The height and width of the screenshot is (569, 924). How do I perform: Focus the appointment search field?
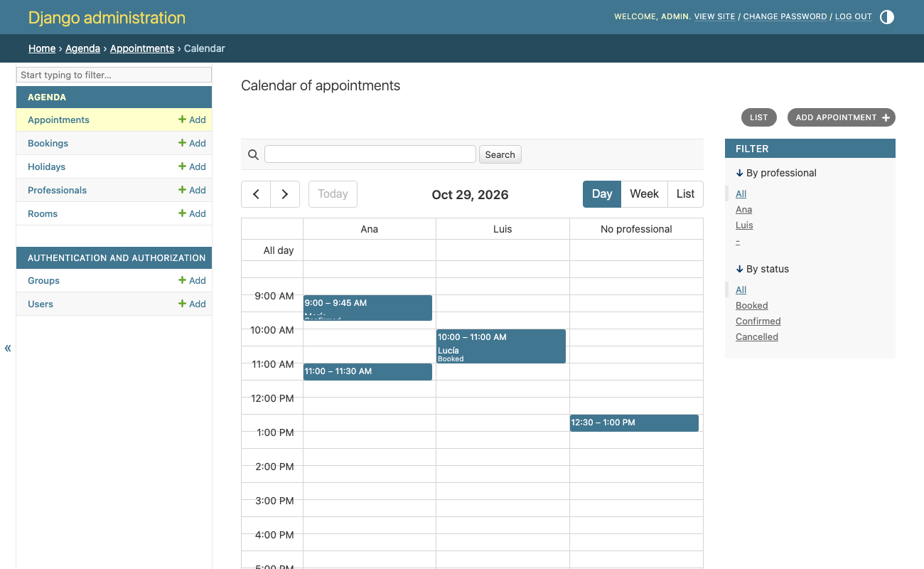[x=370, y=154]
